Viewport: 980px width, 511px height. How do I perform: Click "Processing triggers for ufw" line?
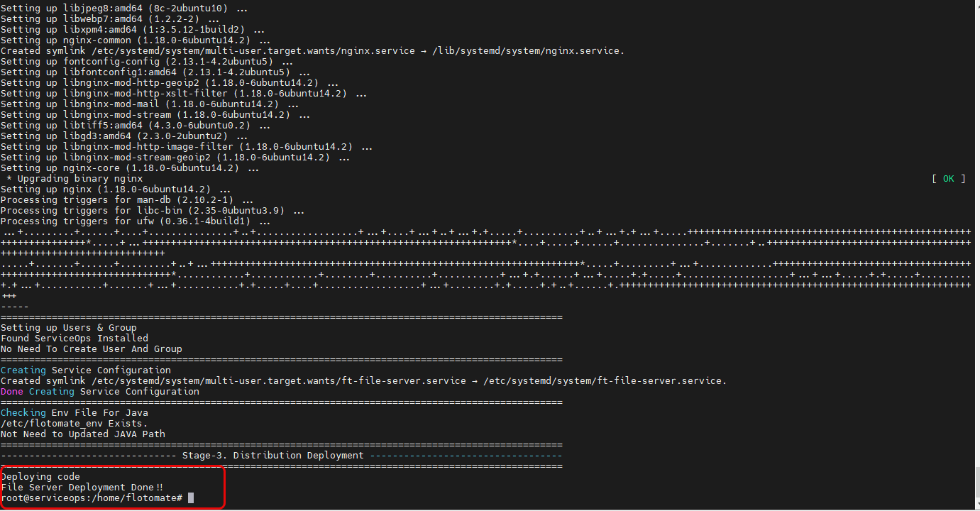[x=125, y=221]
